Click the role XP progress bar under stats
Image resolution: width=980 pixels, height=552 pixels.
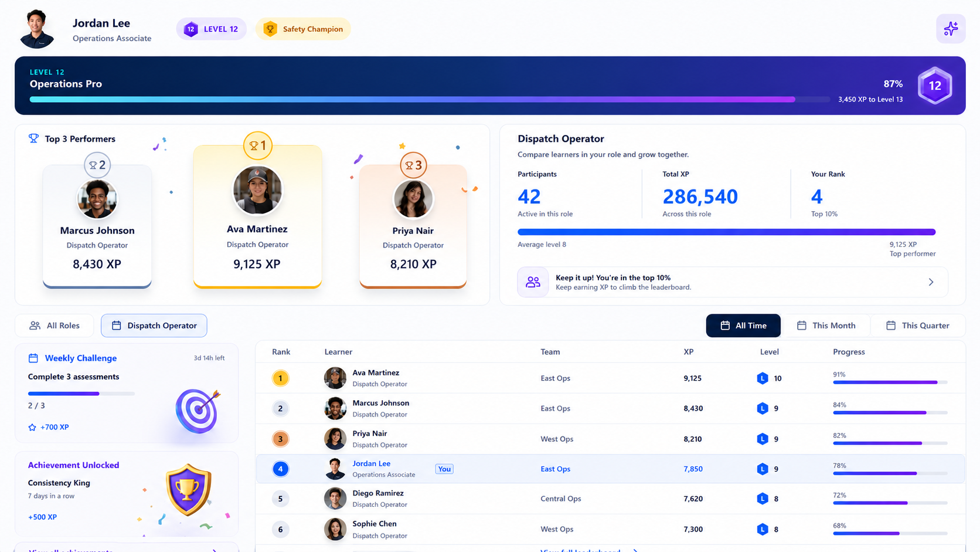(x=727, y=232)
